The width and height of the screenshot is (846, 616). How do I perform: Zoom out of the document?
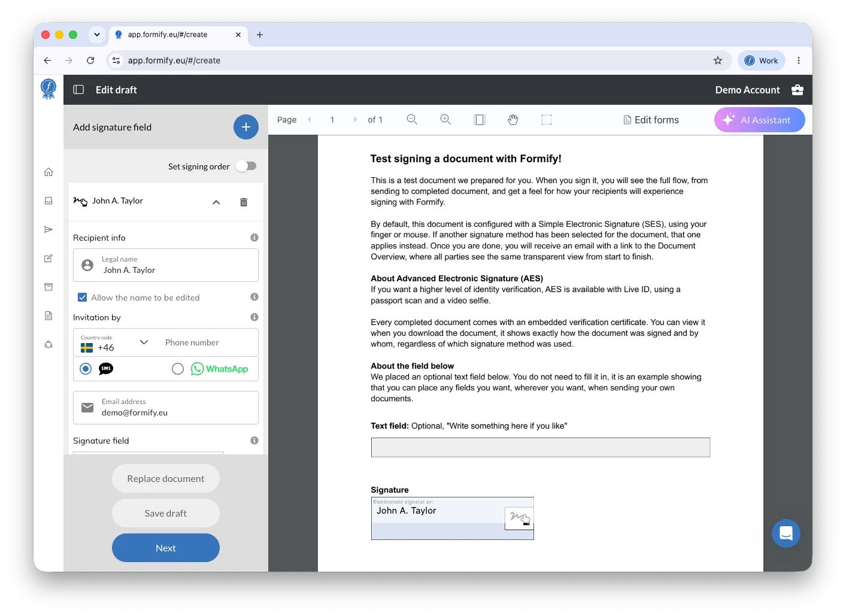[412, 120]
